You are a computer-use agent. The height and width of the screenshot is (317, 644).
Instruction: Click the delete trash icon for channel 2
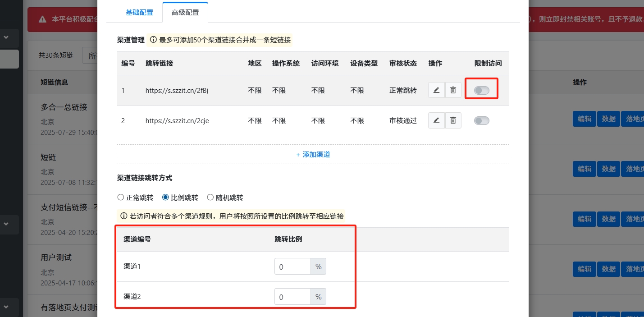coord(453,120)
